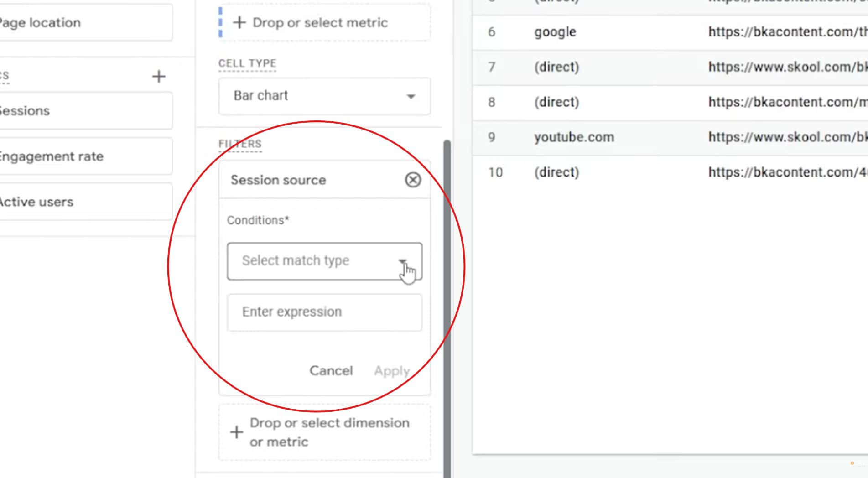Click the Enter expression field
The height and width of the screenshot is (478, 868).
pyautogui.click(x=324, y=312)
